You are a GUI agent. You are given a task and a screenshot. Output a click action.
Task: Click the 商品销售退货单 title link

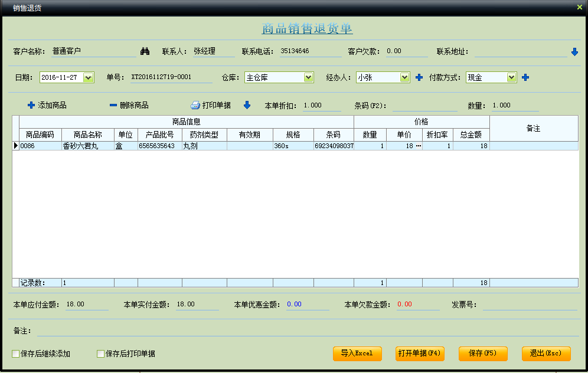307,28
